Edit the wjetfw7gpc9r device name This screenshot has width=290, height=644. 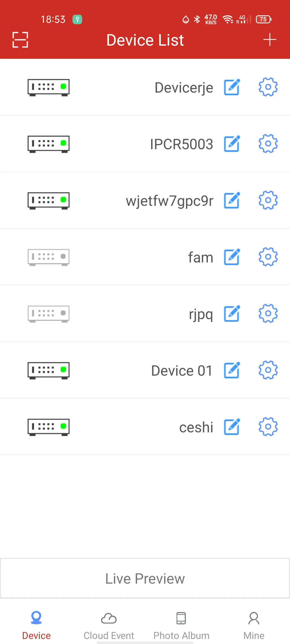pos(232,200)
